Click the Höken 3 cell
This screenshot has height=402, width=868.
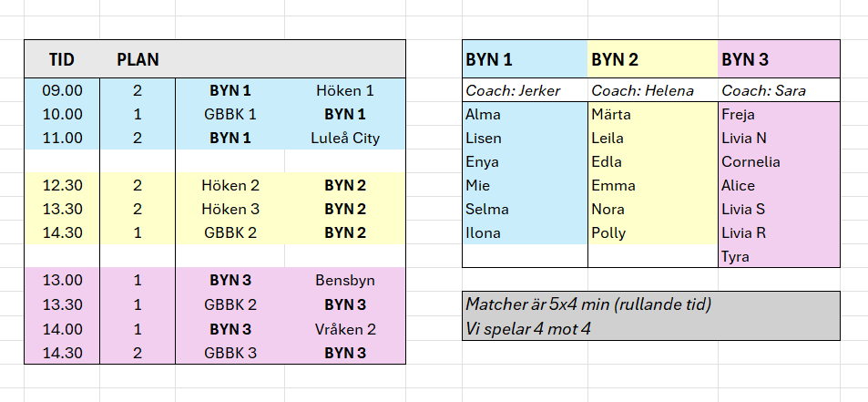click(230, 209)
